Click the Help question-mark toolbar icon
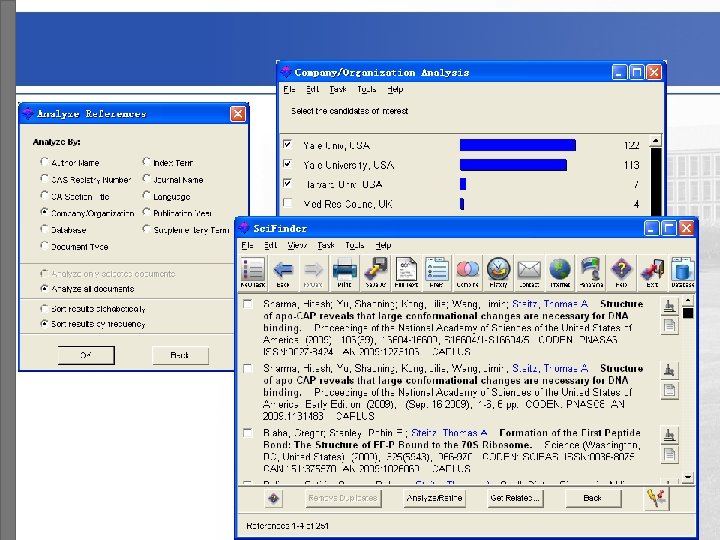This screenshot has width=720, height=540. tap(621, 273)
